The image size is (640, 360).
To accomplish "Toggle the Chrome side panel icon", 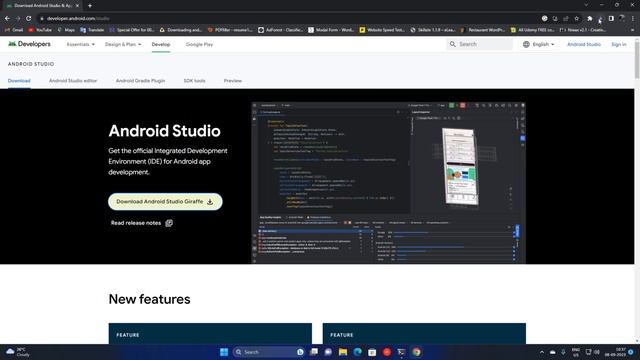I will pos(611,18).
